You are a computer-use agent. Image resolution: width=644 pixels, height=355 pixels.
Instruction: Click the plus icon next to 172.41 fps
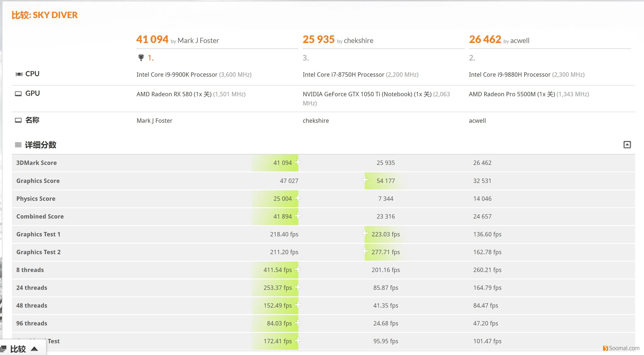(x=298, y=340)
